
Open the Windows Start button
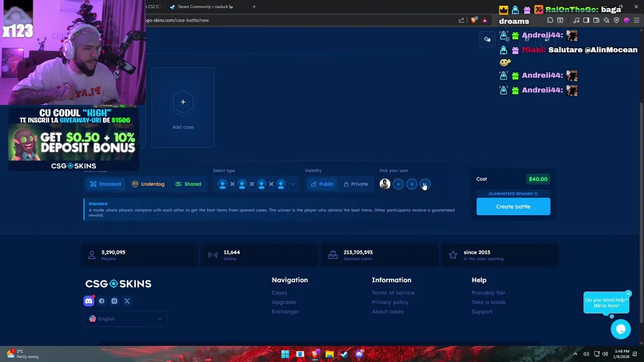tap(285, 354)
